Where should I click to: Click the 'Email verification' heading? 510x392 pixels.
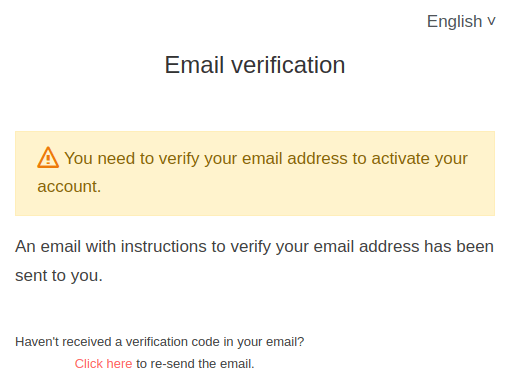(255, 65)
